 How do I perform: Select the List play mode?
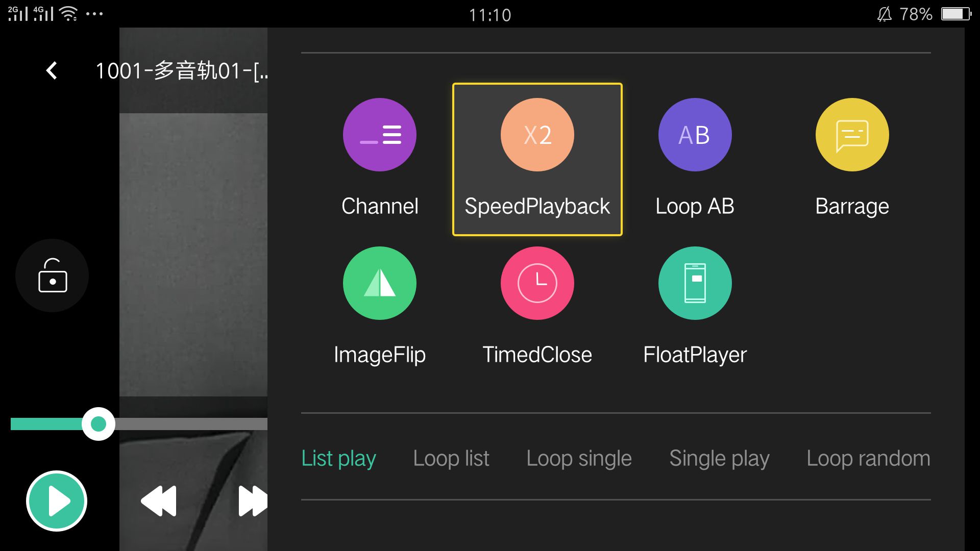pyautogui.click(x=338, y=458)
